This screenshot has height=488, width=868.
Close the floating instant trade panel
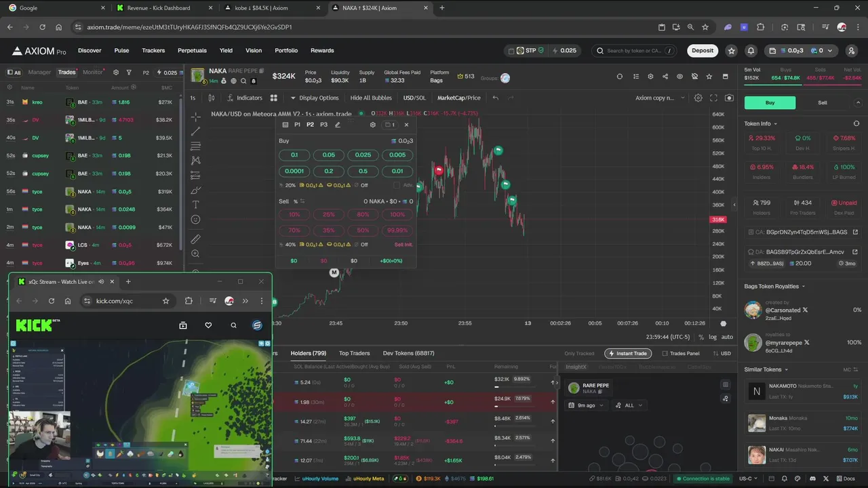tap(406, 125)
